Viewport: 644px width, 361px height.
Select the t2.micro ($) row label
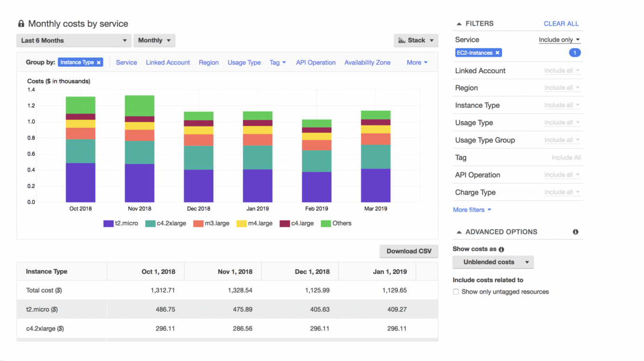coord(42,309)
